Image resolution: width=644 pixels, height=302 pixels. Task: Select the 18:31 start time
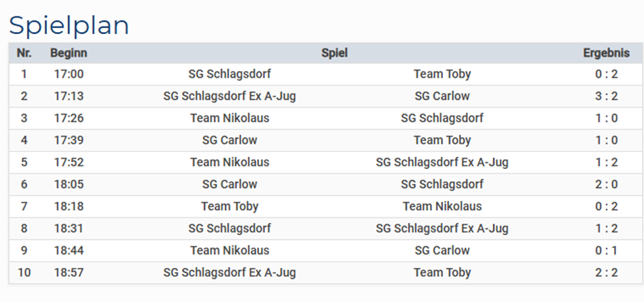[69, 228]
